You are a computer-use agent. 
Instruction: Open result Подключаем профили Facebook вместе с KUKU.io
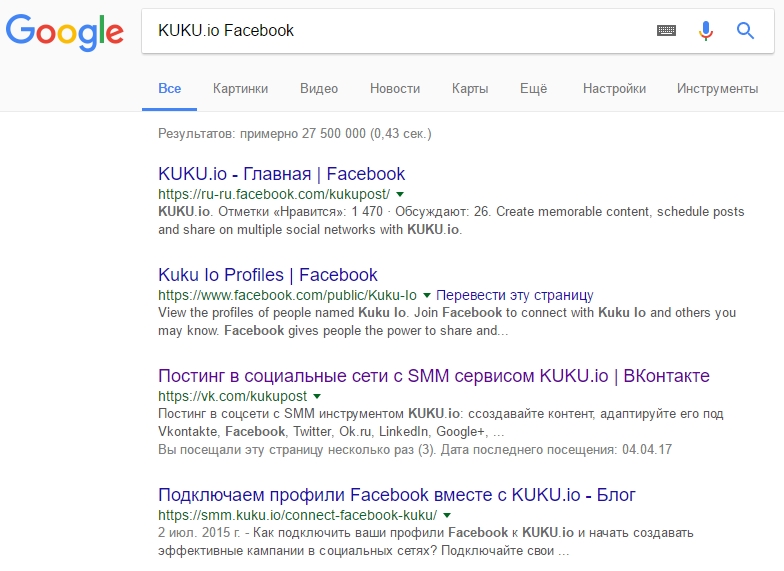pyautogui.click(x=396, y=495)
